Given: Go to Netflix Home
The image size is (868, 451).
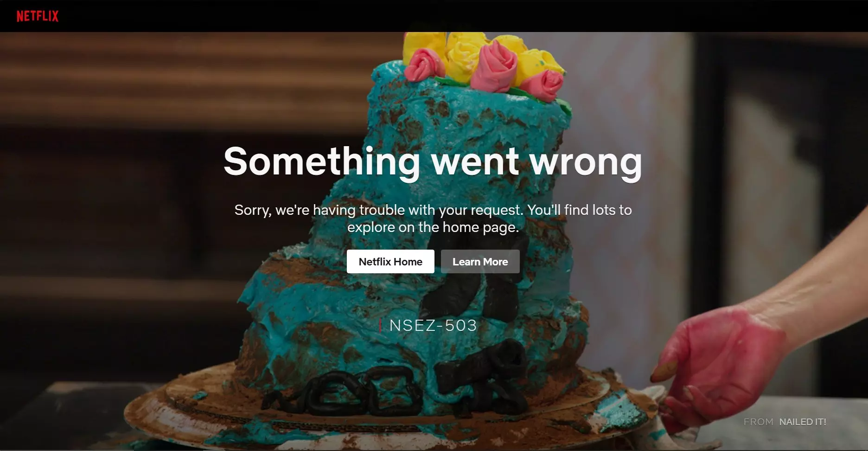Looking at the screenshot, I should [x=390, y=262].
